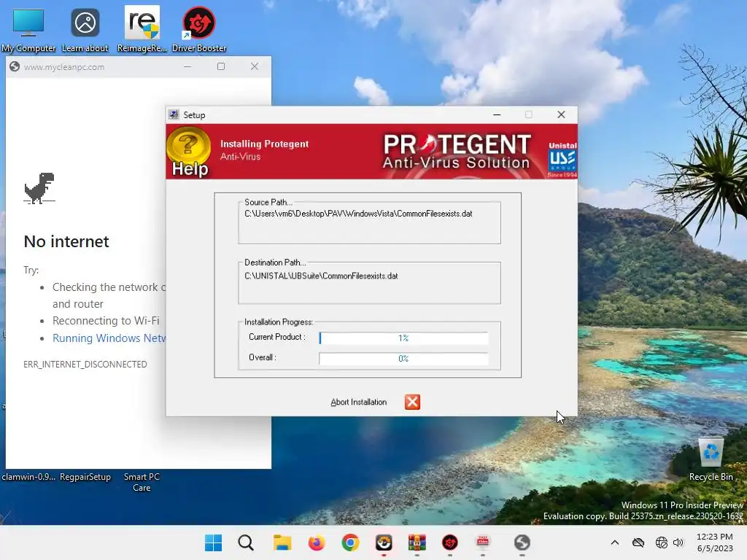Open My Computer desktop icon
This screenshot has height=560, width=747.
(28, 29)
